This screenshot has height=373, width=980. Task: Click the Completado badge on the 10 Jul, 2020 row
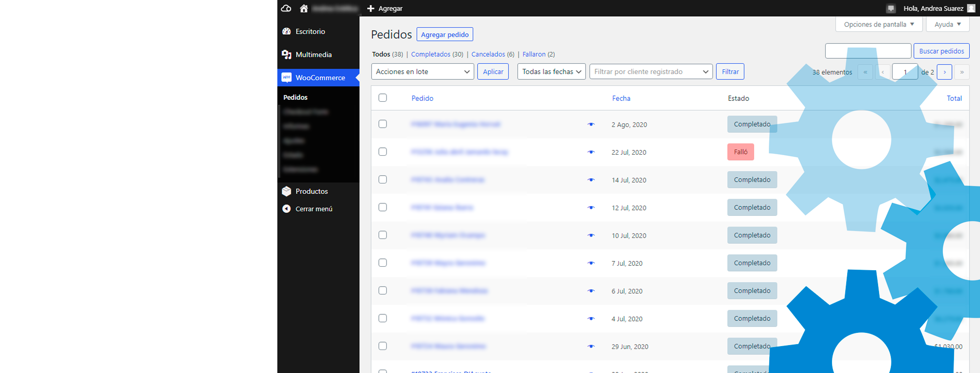click(x=752, y=235)
